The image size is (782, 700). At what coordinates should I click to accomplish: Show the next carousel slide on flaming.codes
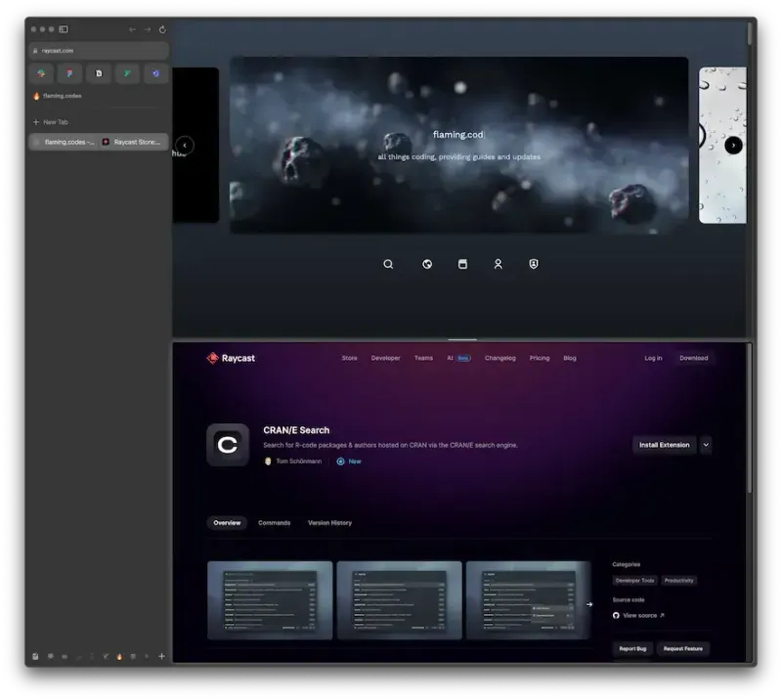tap(733, 146)
